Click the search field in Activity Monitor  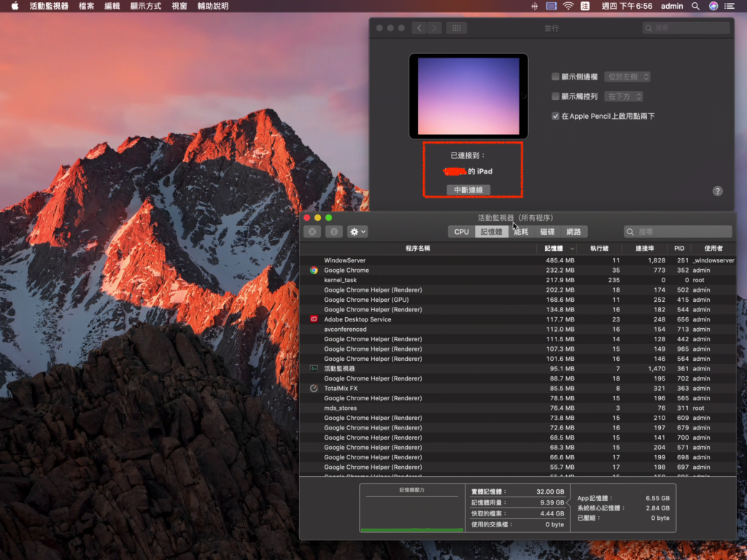(x=678, y=231)
